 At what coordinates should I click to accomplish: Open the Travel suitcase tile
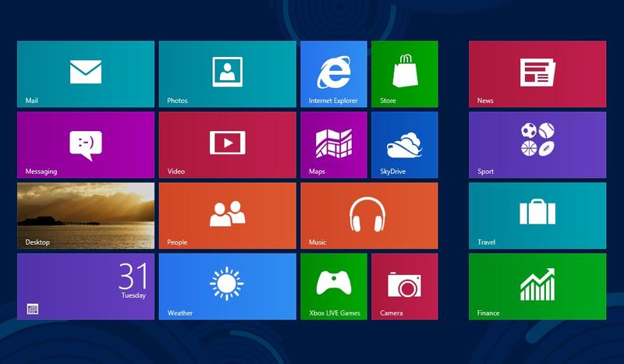pyautogui.click(x=537, y=216)
